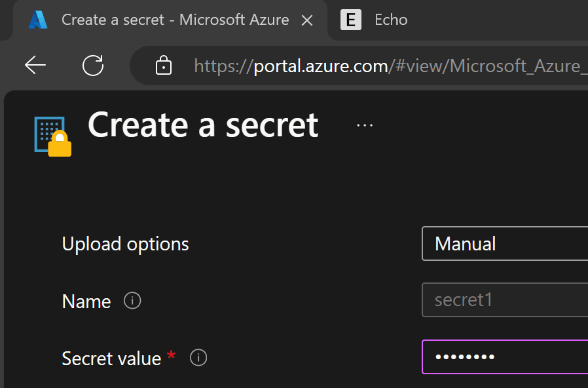
Task: Show info tooltip next to Secret value
Action: (x=198, y=358)
